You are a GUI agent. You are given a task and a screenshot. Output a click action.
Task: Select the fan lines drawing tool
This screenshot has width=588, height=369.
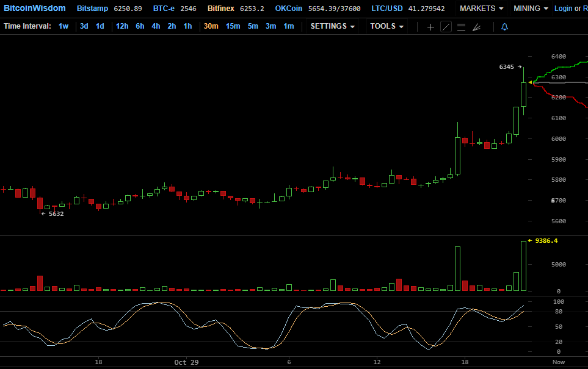477,27
